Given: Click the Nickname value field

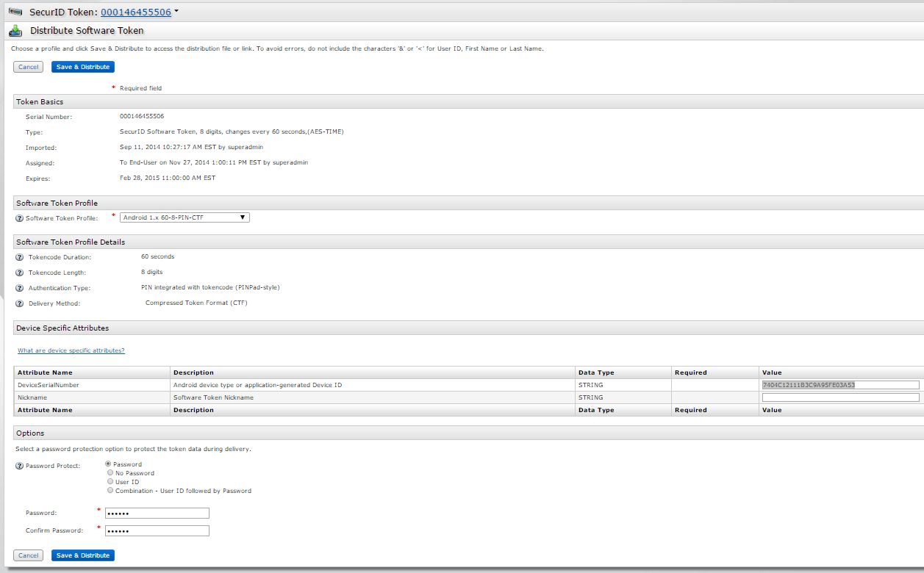Looking at the screenshot, I should 841,397.
